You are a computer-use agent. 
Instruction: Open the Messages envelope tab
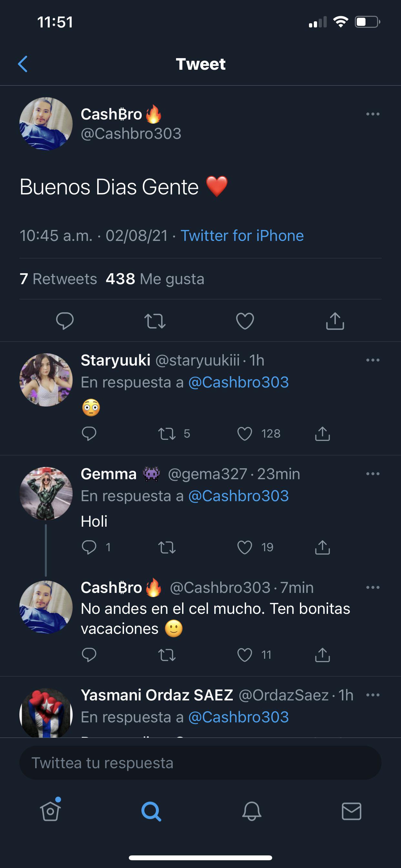352,811
